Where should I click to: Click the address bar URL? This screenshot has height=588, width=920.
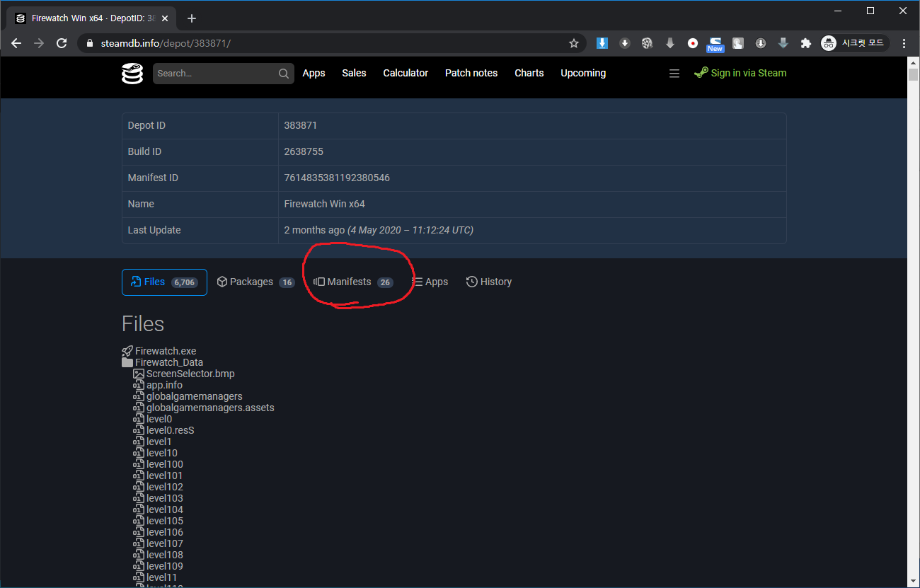(x=166, y=43)
